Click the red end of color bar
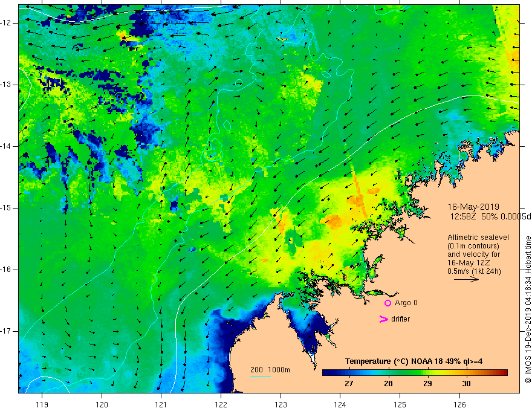This screenshot has width=532, height=411. [504, 373]
